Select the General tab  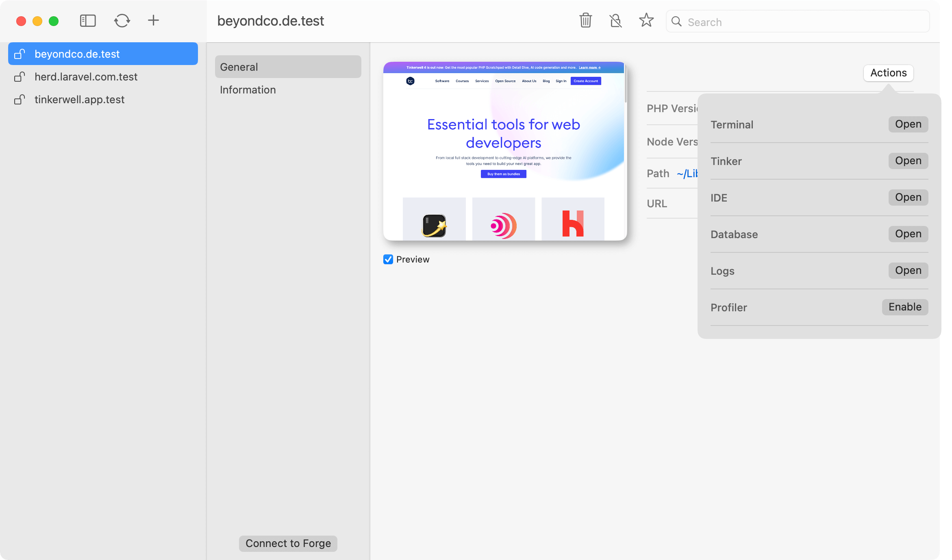point(288,67)
